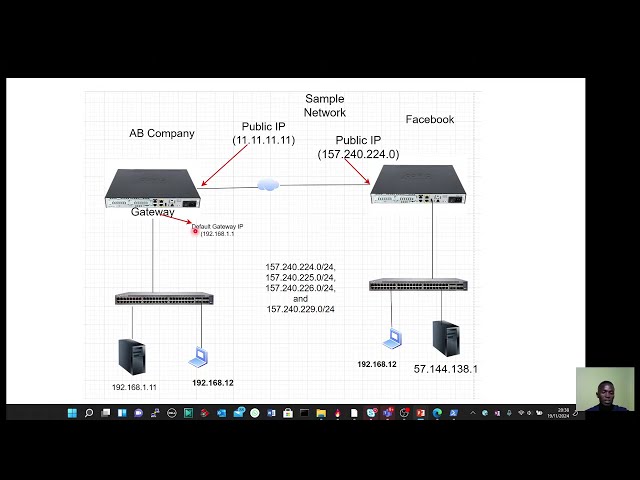
Task: Click the 'Default Gateway IP' text
Action: click(218, 226)
